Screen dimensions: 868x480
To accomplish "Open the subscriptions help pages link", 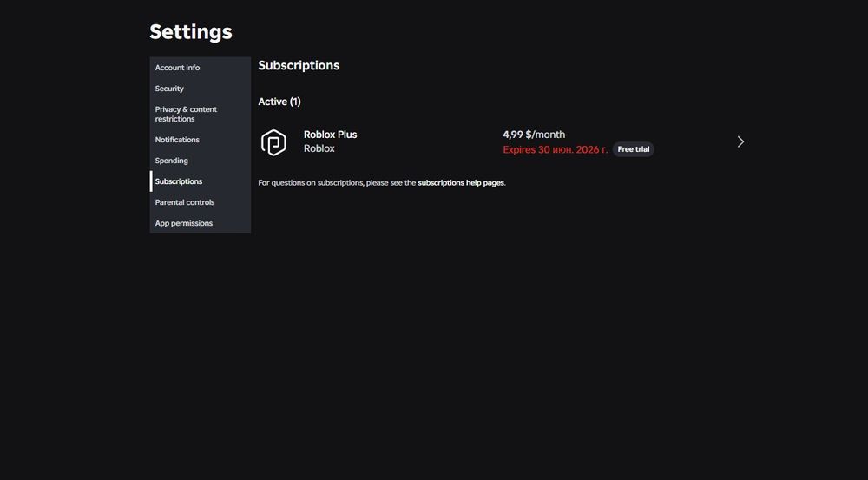I will coord(461,182).
